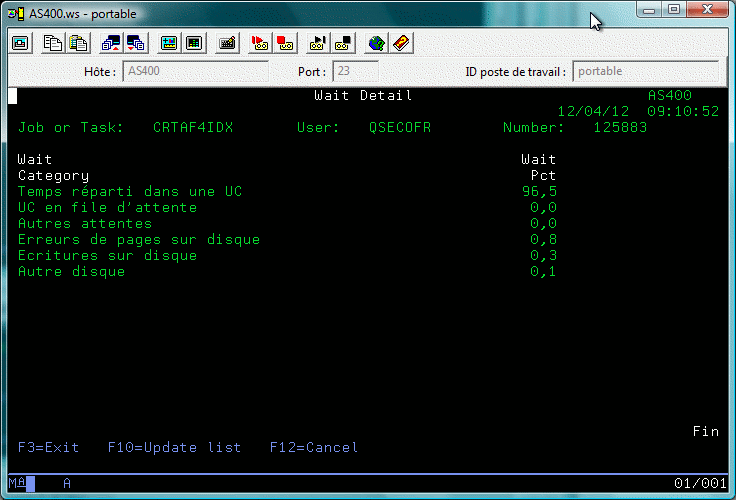Screen dimensions: 736x500
Task: Click the ID poste de travail field
Action: click(646, 71)
